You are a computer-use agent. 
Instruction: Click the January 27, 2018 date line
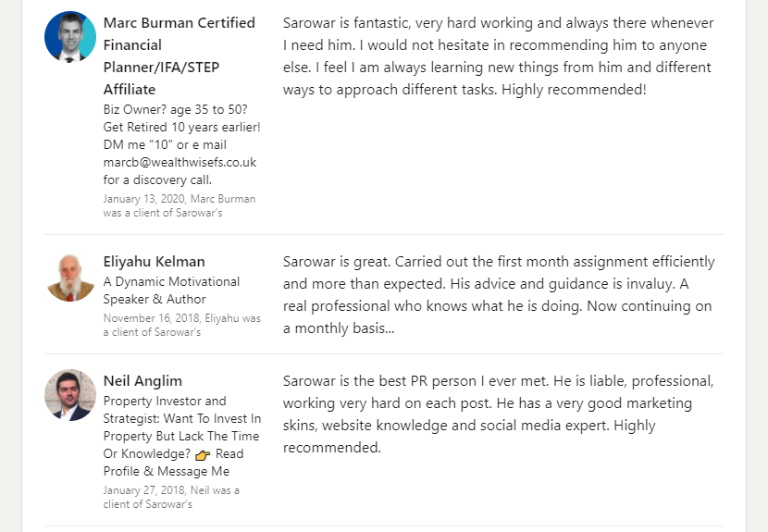(171, 490)
